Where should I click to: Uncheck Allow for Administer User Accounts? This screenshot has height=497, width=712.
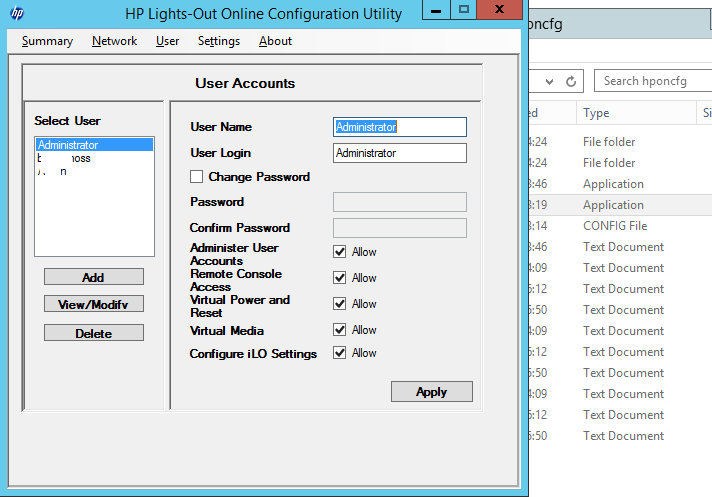click(340, 252)
